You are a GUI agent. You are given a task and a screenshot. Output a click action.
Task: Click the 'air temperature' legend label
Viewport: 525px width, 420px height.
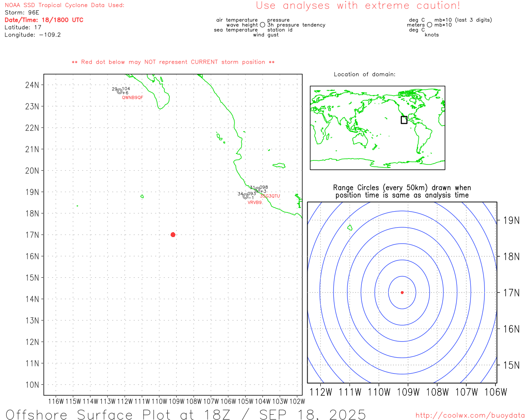[x=237, y=20]
